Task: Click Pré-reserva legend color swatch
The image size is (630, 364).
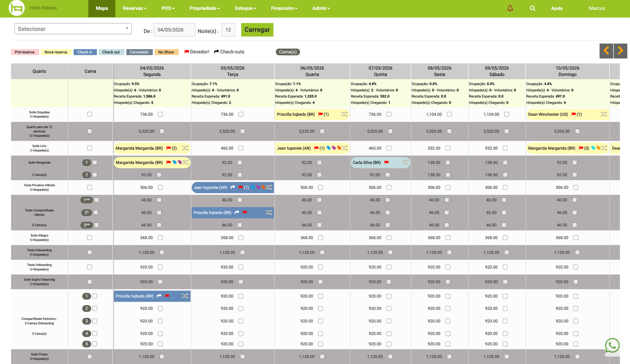Action: [25, 52]
